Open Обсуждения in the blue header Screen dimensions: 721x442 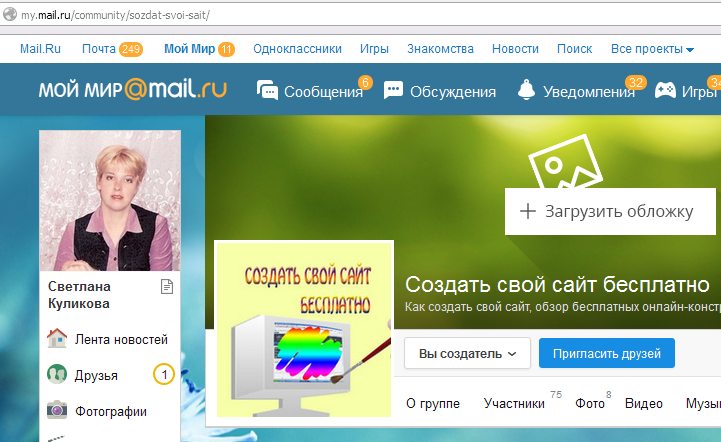pyautogui.click(x=453, y=92)
